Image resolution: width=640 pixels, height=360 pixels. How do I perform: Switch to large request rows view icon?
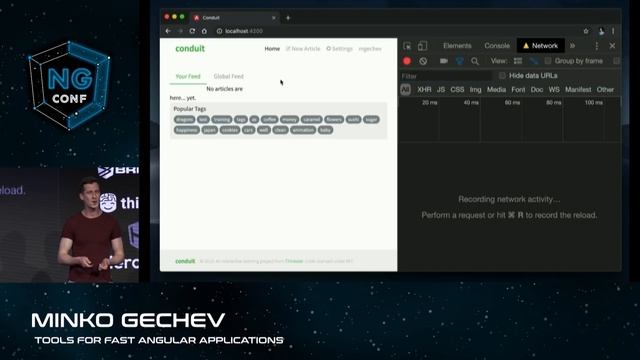pos(518,61)
